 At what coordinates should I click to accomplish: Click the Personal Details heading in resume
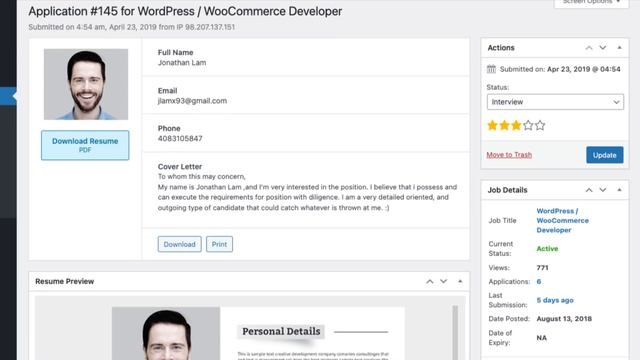[281, 331]
